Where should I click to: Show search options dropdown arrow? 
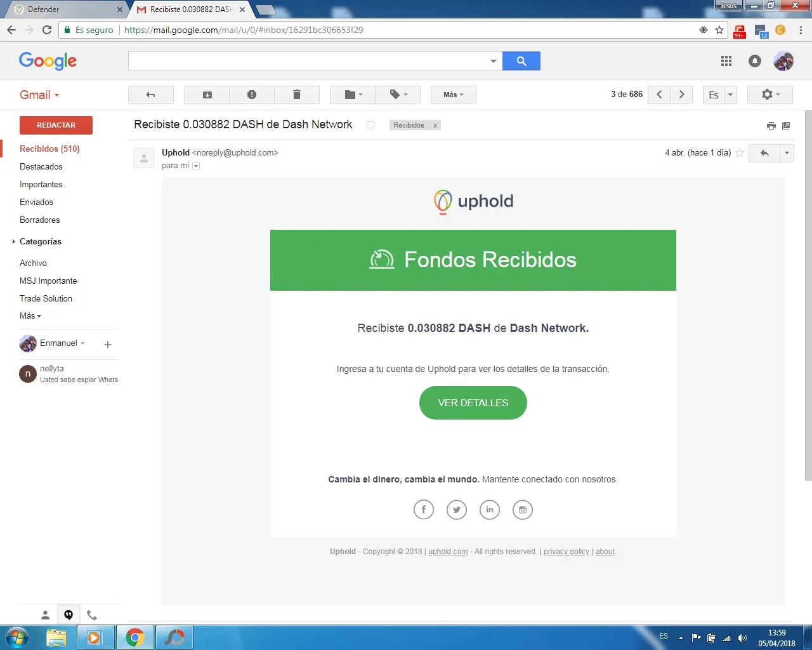pos(493,61)
